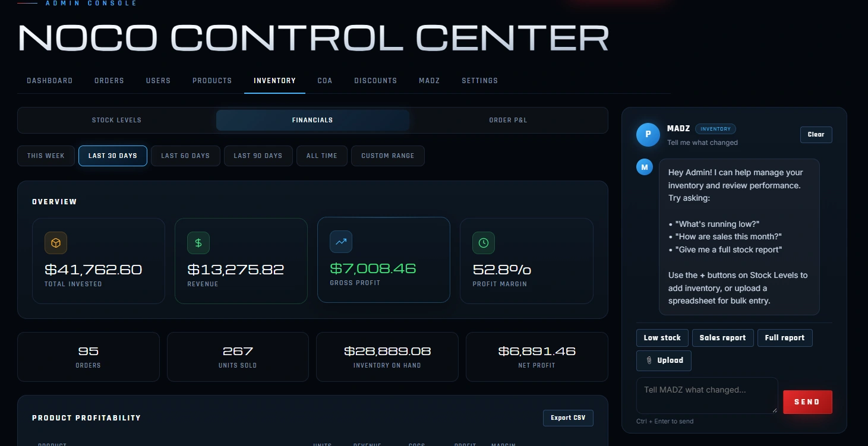The width and height of the screenshot is (868, 446).
Task: Open the Settings tab
Action: coord(480,81)
